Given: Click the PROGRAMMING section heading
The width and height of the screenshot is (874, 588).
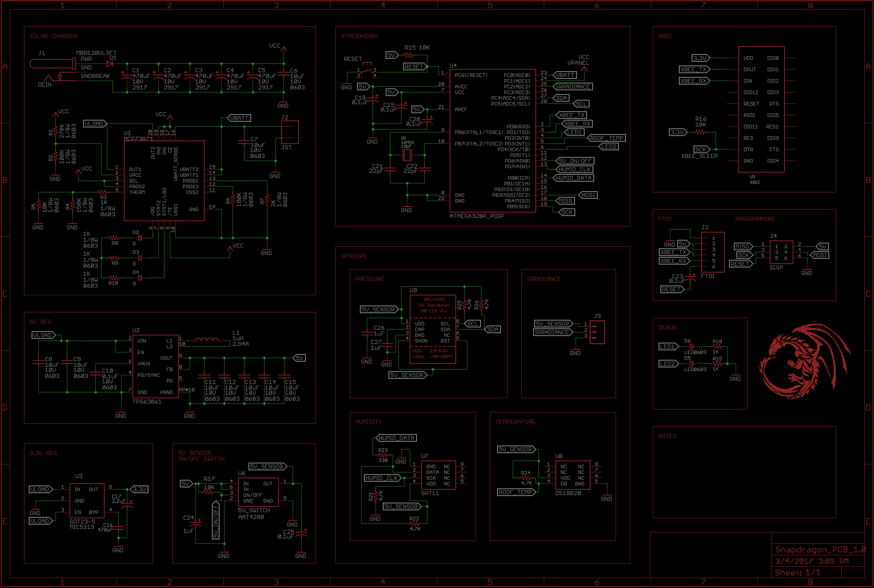Looking at the screenshot, I should pyautogui.click(x=755, y=219).
